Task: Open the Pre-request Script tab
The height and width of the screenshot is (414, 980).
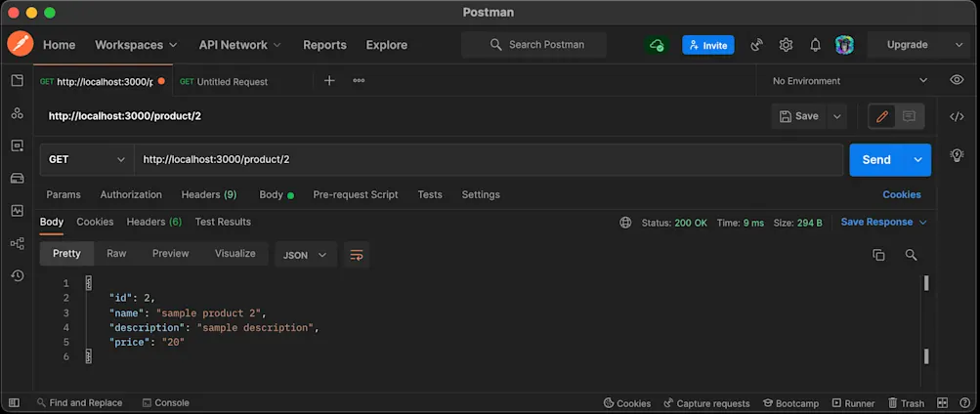Action: (x=355, y=195)
